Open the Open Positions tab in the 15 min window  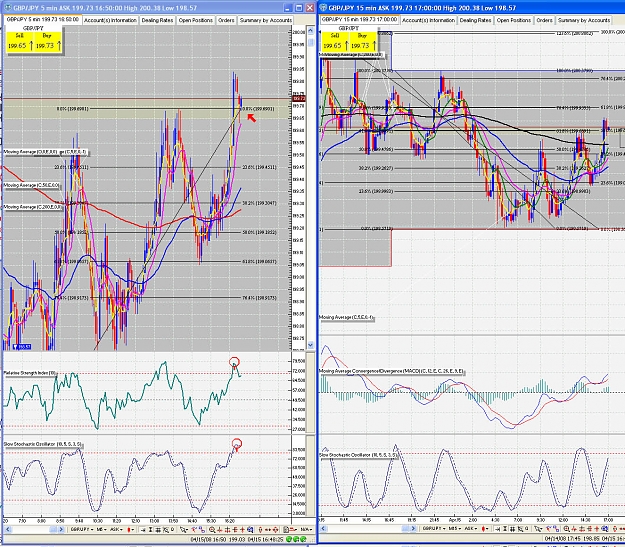click(x=513, y=20)
